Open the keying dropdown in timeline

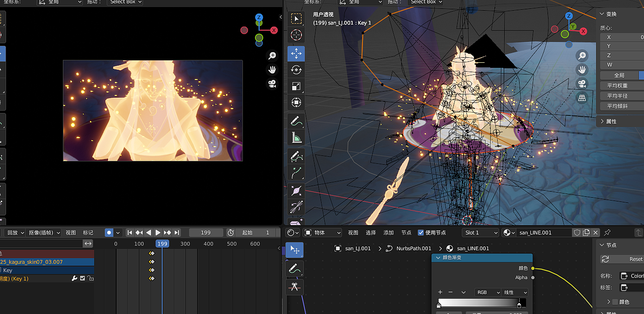click(x=44, y=233)
